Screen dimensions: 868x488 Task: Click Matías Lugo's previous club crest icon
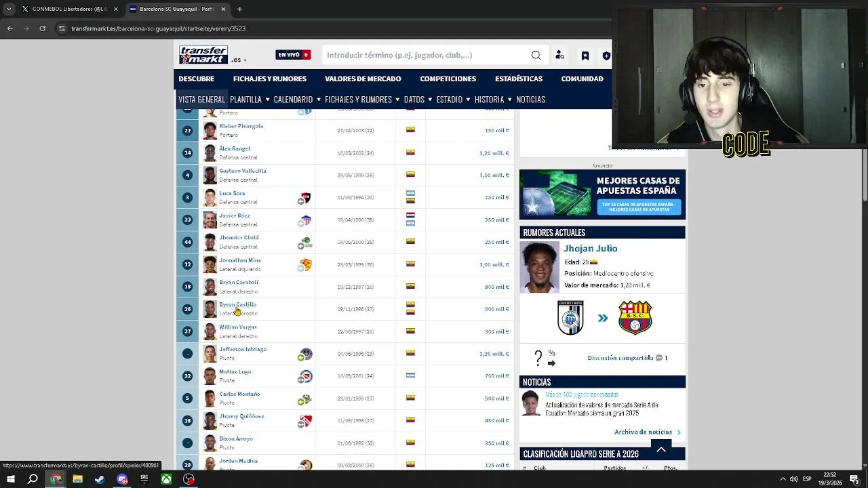point(306,376)
